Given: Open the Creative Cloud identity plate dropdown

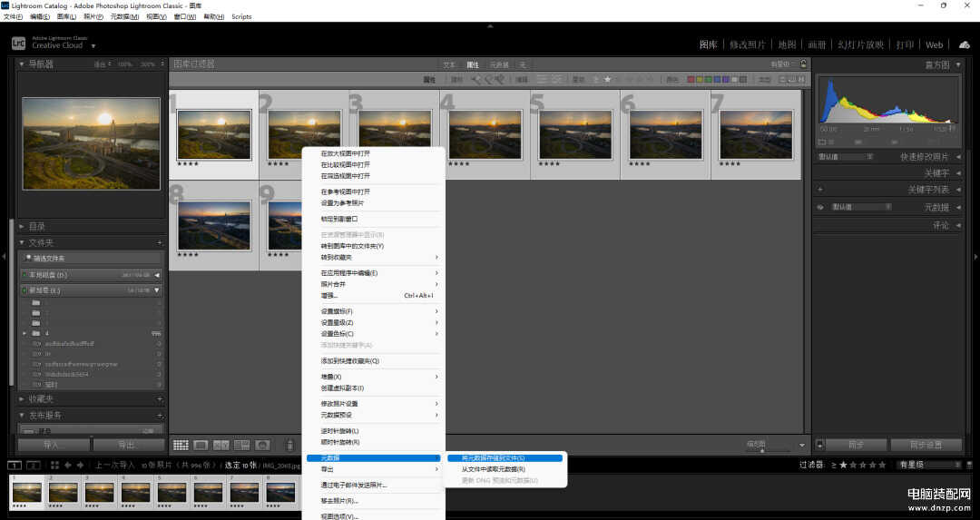Looking at the screenshot, I should (x=93, y=45).
